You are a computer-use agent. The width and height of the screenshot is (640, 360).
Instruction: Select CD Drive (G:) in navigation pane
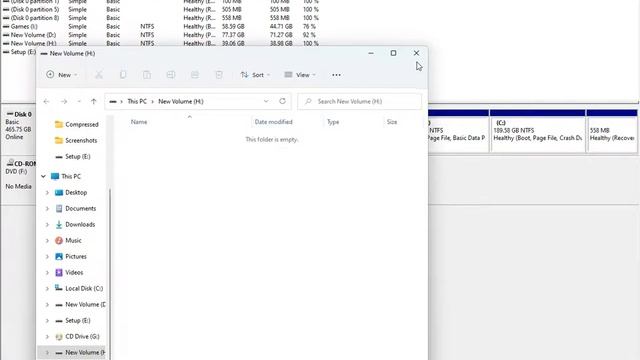click(77, 336)
